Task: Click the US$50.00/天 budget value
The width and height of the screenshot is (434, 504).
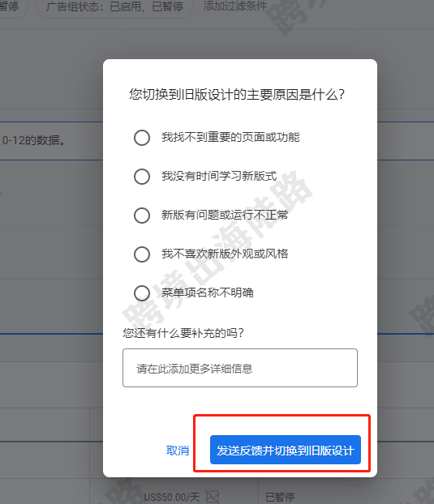Action: coord(171,498)
